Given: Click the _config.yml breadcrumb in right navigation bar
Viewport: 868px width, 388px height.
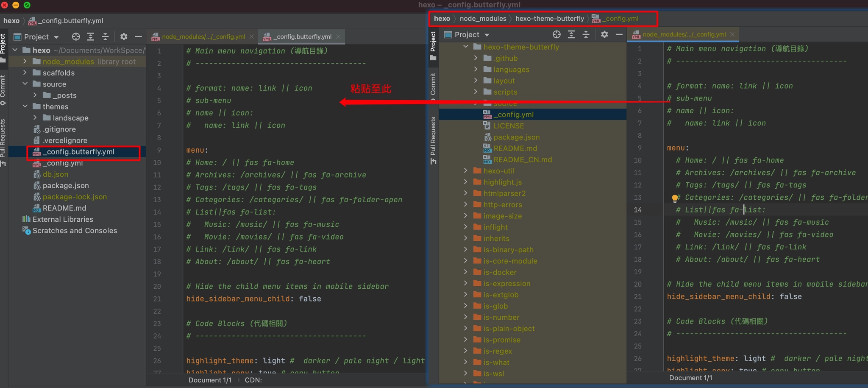Looking at the screenshot, I should click(x=615, y=19).
